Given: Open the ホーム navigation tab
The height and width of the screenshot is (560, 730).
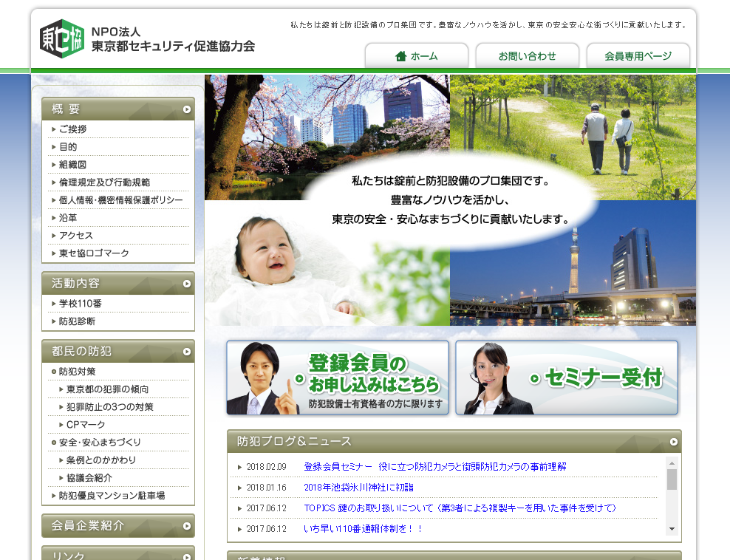Looking at the screenshot, I should pos(417,56).
